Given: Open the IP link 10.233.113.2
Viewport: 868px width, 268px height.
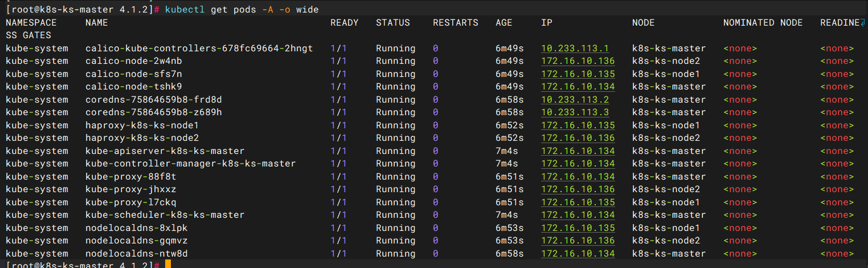Looking at the screenshot, I should tap(575, 100).
